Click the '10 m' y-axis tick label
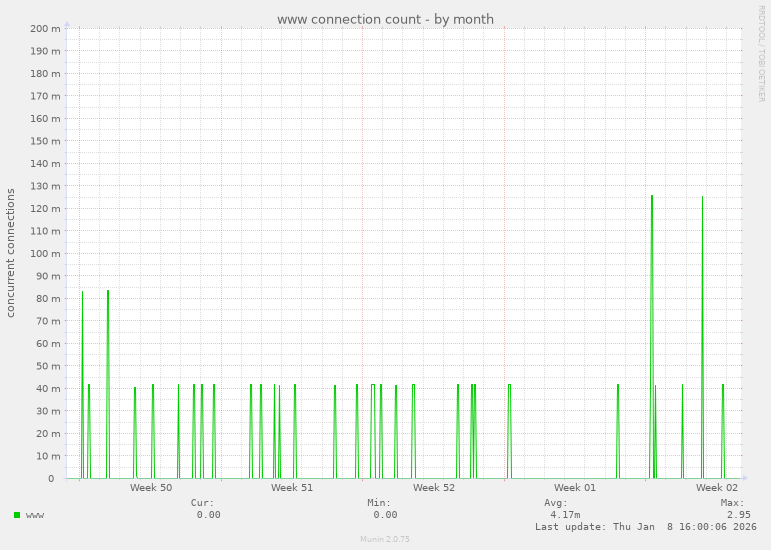This screenshot has height=550, width=771. pos(48,456)
